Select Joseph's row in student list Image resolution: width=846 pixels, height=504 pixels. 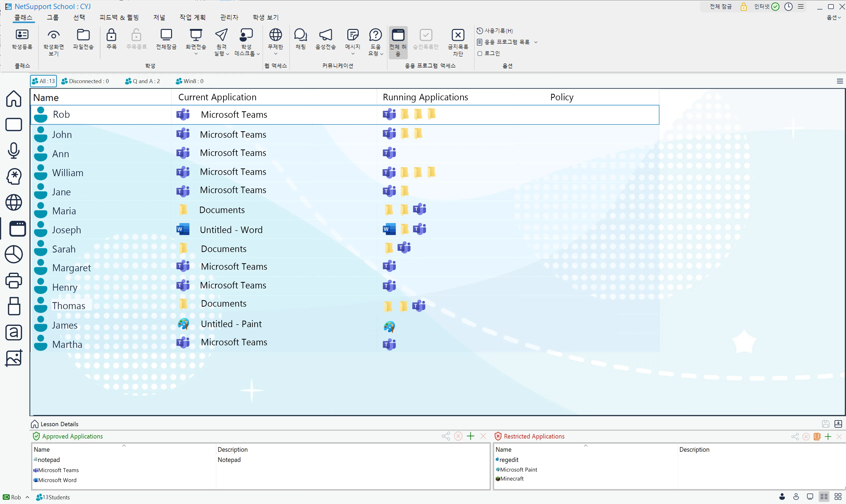[66, 230]
